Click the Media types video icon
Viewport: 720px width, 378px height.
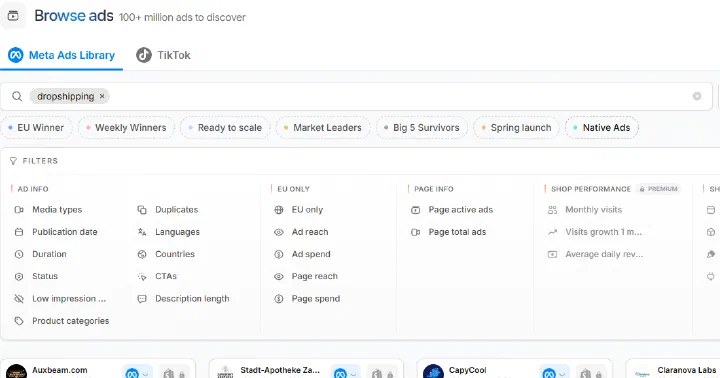click(19, 210)
